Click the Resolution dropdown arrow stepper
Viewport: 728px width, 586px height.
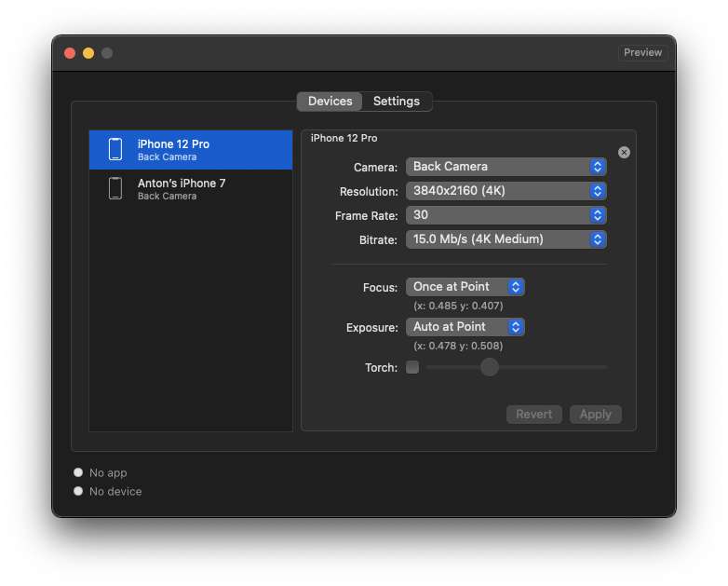pos(598,191)
